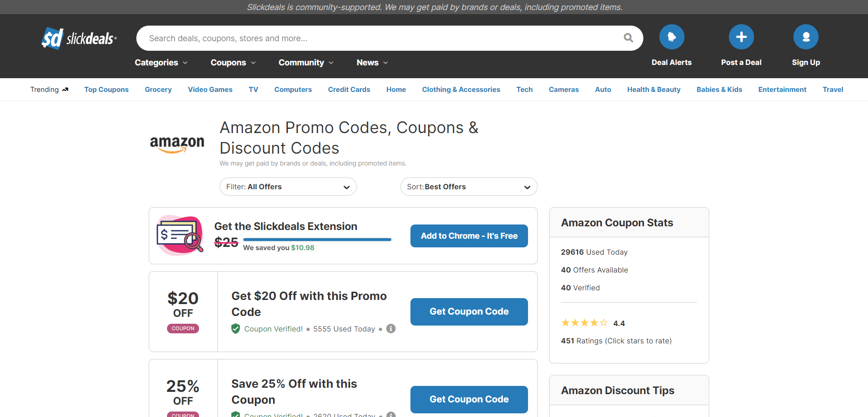The height and width of the screenshot is (417, 868).
Task: Click into the search deals input field
Action: tap(380, 38)
